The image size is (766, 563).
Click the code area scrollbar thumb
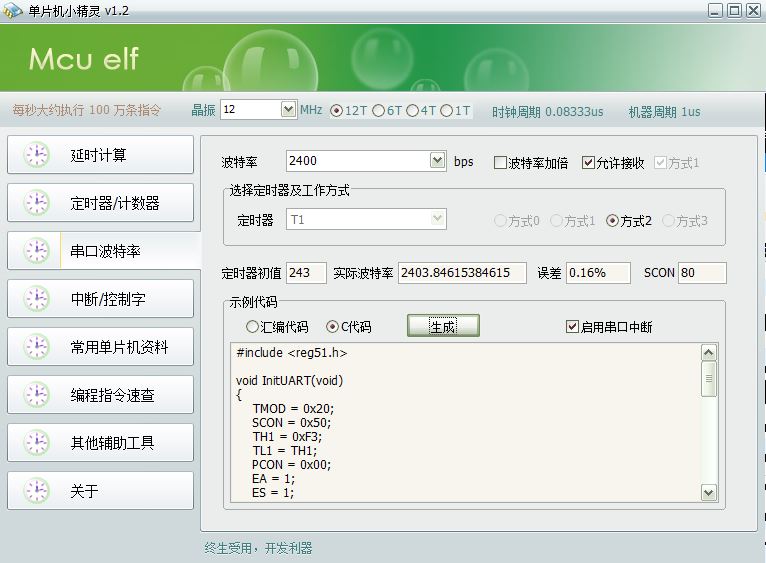[x=708, y=379]
